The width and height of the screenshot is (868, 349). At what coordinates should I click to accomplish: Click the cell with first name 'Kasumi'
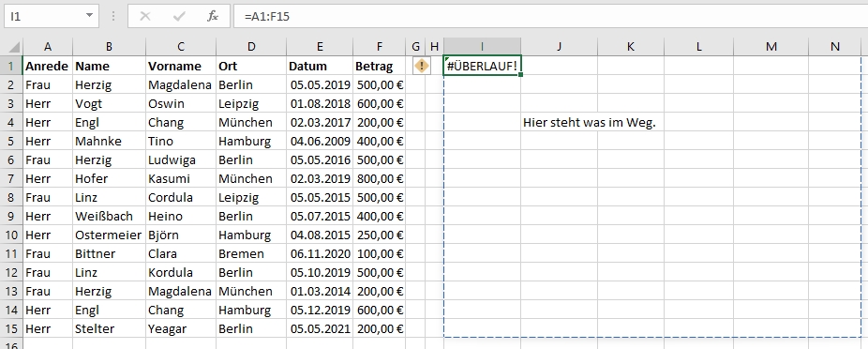tap(181, 178)
